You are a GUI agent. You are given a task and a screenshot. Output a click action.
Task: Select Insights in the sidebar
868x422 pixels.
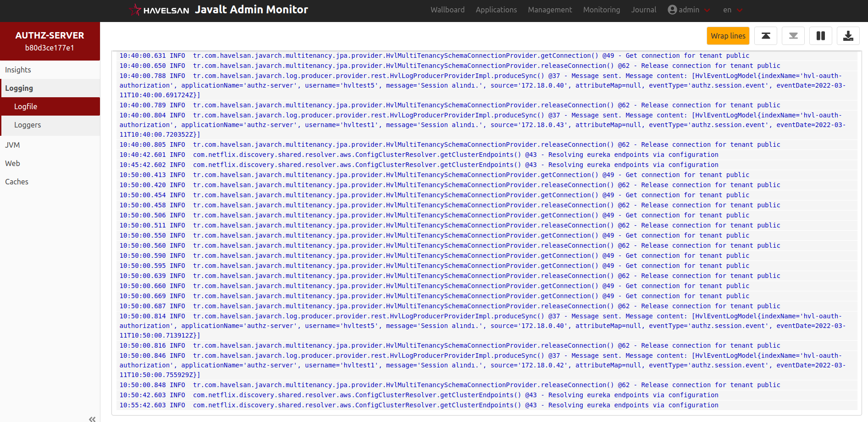(50, 70)
